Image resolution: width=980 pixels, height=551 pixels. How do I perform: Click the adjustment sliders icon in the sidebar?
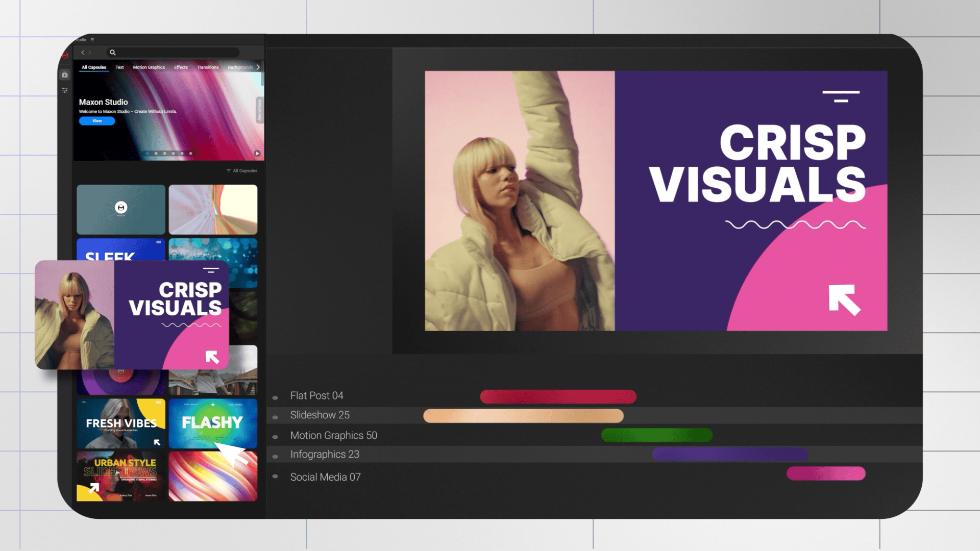point(65,91)
